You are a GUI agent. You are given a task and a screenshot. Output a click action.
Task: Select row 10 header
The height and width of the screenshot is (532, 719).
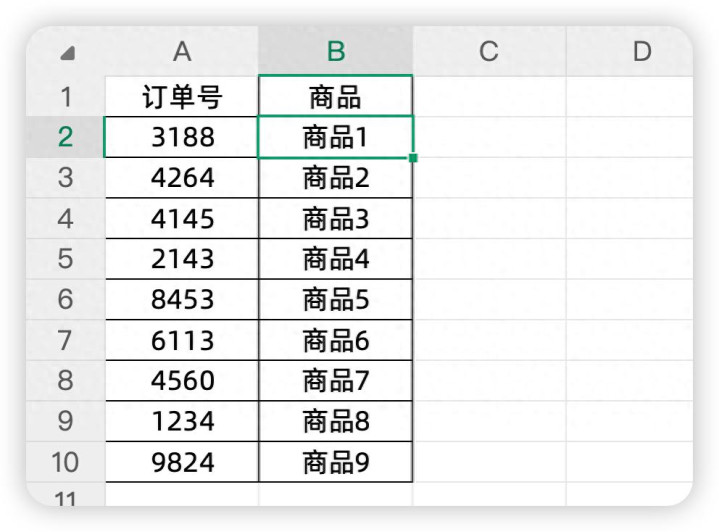pyautogui.click(x=66, y=463)
